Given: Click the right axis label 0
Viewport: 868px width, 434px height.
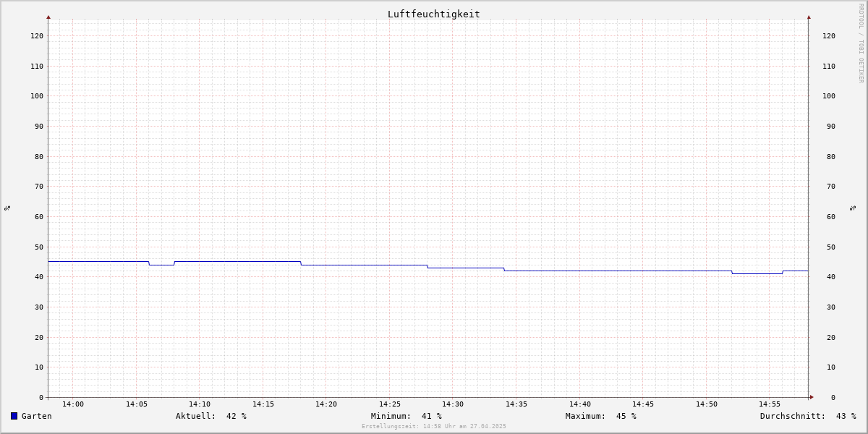Looking at the screenshot, I should tap(833, 397).
